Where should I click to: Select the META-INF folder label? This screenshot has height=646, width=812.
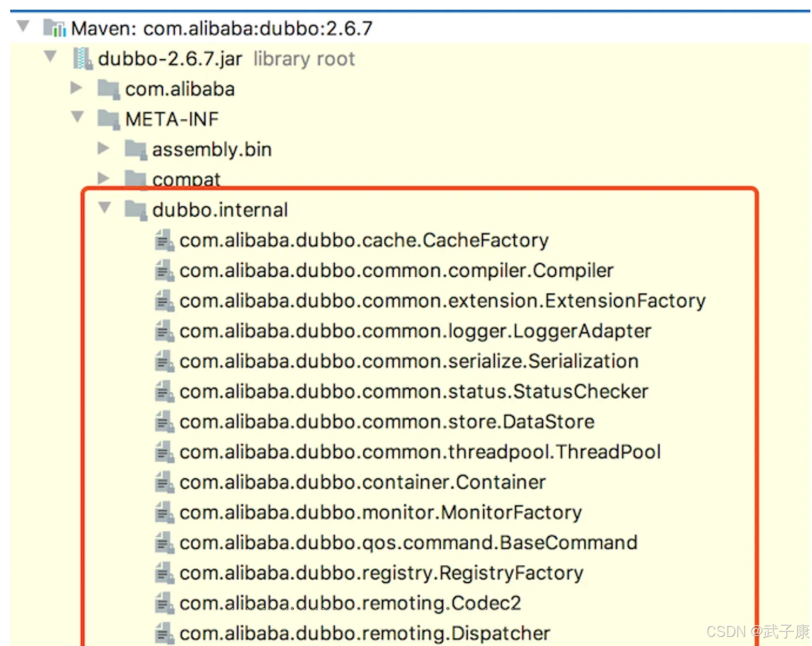point(172,119)
